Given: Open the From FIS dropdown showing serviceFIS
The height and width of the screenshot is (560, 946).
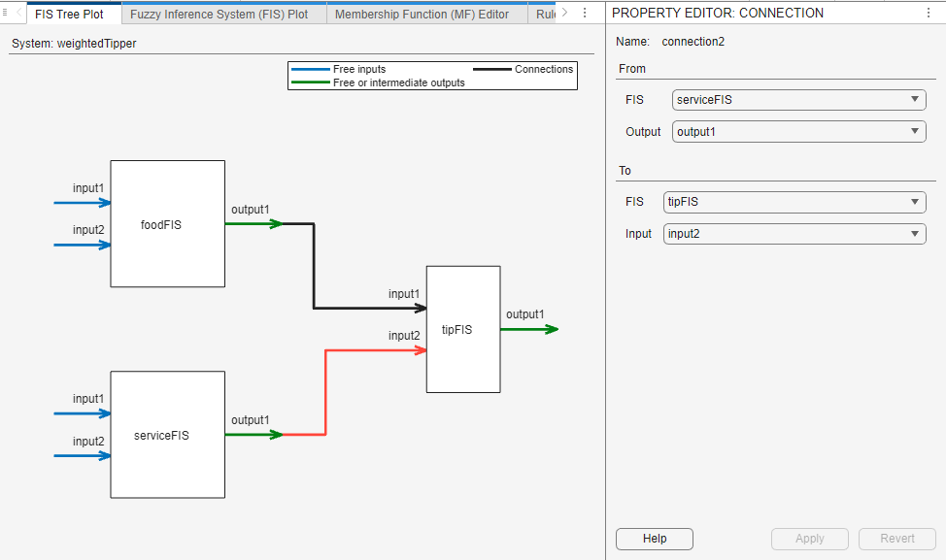Looking at the screenshot, I should pyautogui.click(x=798, y=99).
